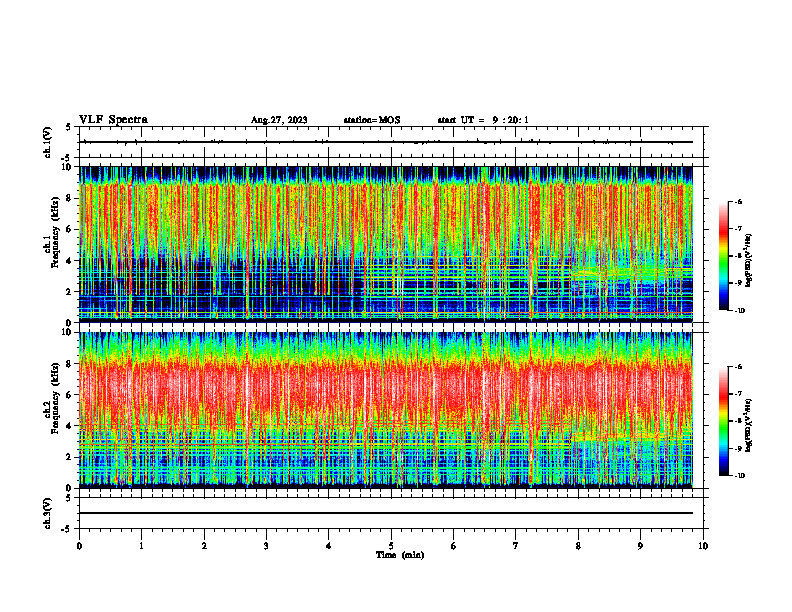Click the '-5' tick on ch.3(V) amplitude axis
792x612 pixels.
click(67, 529)
